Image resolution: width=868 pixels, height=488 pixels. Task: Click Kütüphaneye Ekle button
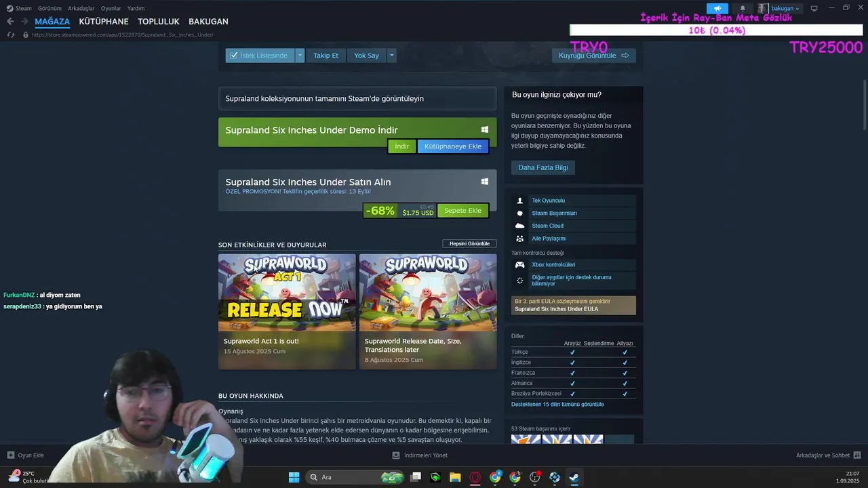(x=453, y=146)
